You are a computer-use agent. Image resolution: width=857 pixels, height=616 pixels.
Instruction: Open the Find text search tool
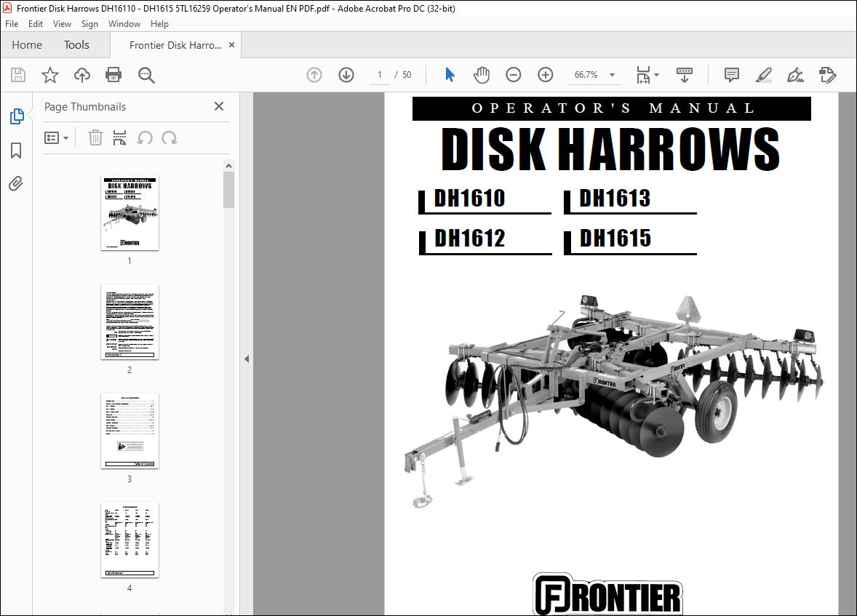(x=146, y=75)
